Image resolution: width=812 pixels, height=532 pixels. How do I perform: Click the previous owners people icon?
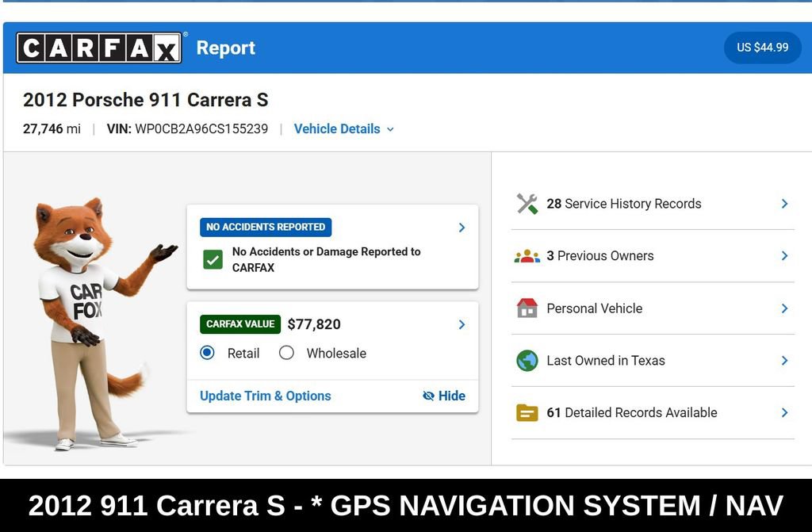(x=527, y=256)
